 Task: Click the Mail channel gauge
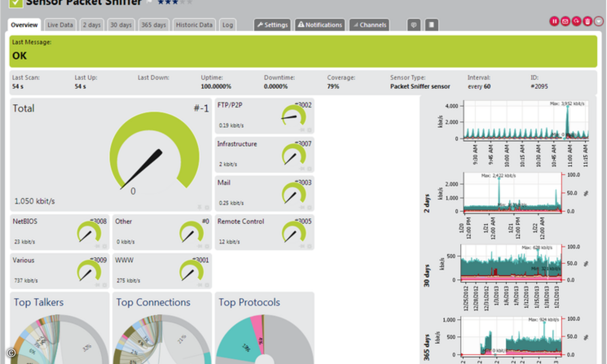(294, 193)
